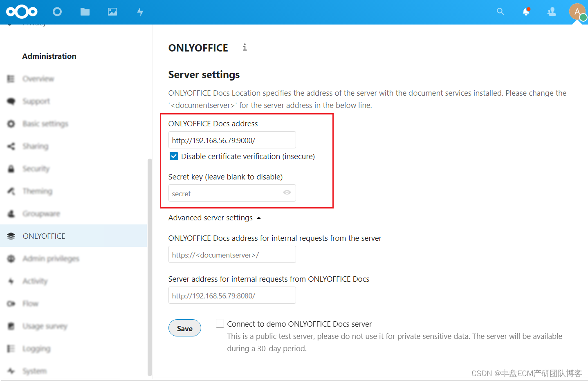This screenshot has width=588, height=381.
Task: Click the Activity sidebar lightning icon
Action: click(x=11, y=281)
